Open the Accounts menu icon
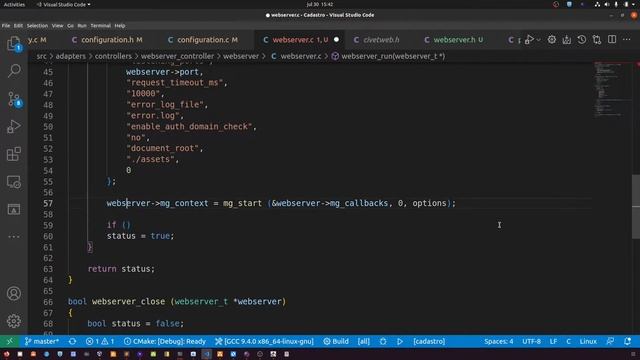Screen dimensions: 640x360 pos(14,293)
